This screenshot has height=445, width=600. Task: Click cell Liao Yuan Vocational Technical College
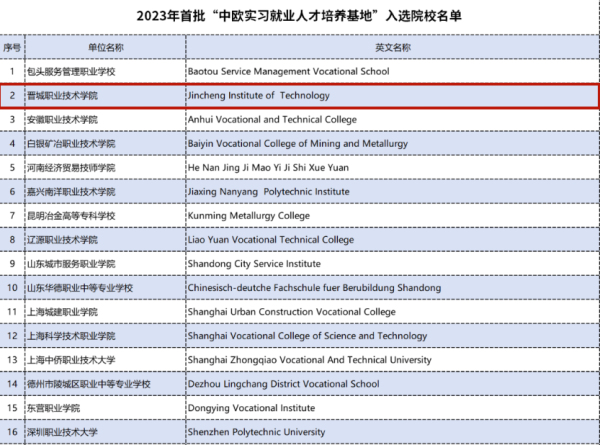393,240
